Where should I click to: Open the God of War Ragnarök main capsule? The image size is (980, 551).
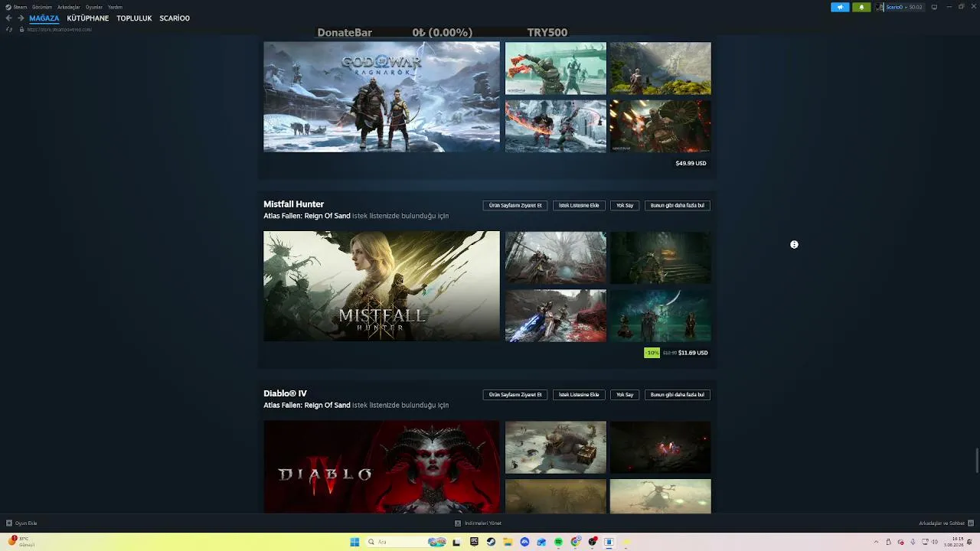pos(381,97)
